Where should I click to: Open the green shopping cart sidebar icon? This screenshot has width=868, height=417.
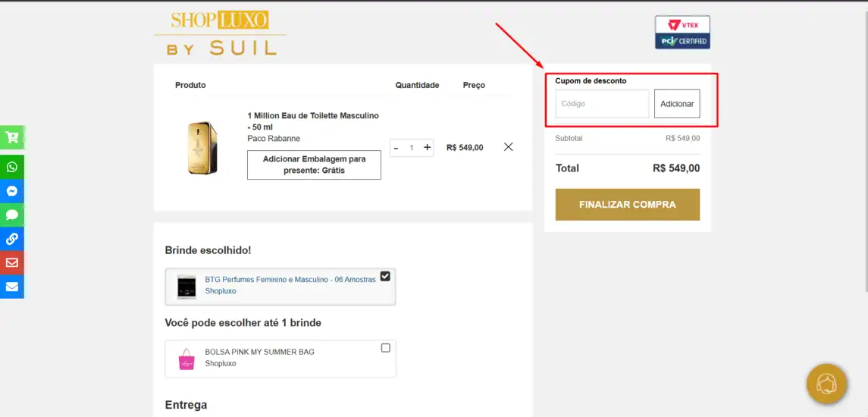coord(12,137)
